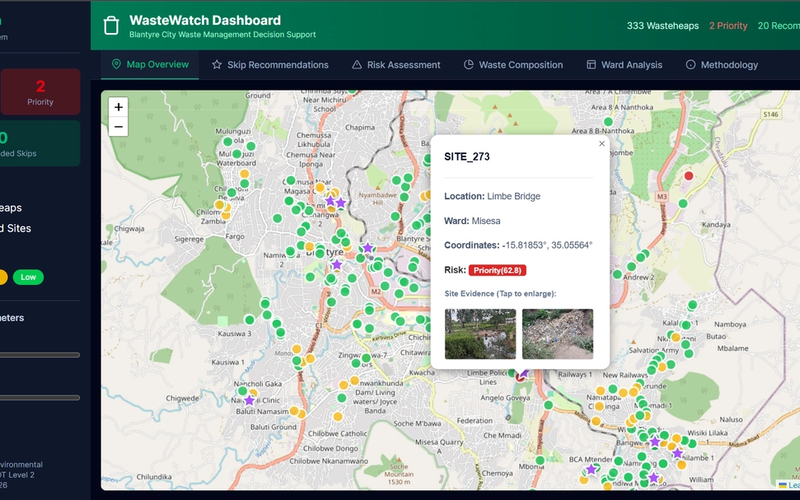Click the upper sidebar parameter slider
This screenshot has height=500, width=800.
pos(40,354)
